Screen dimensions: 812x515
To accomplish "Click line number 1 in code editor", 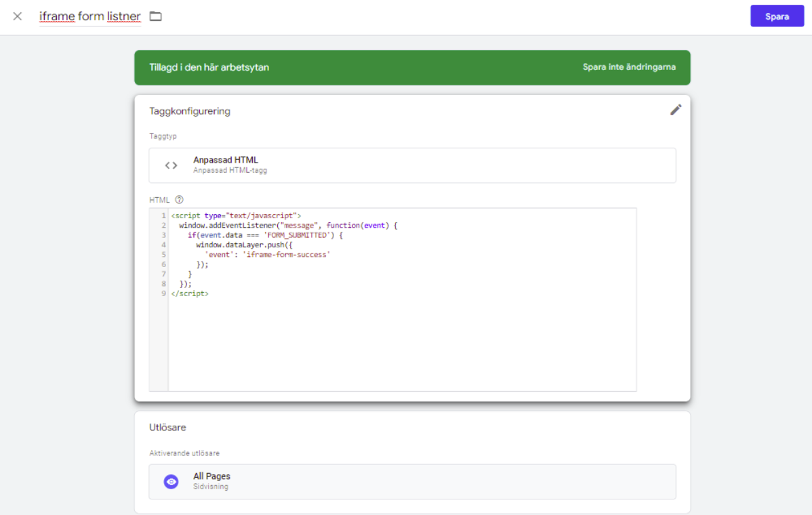I will [163, 215].
